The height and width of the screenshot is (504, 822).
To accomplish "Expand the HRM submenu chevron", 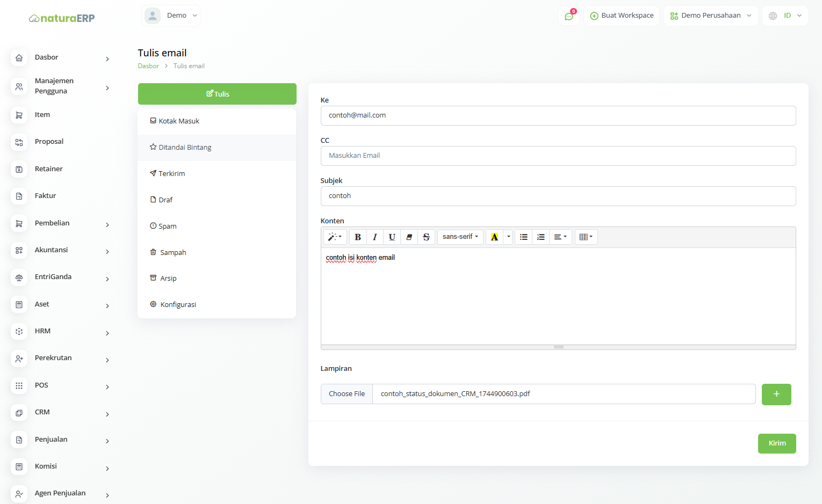I will pos(107,333).
